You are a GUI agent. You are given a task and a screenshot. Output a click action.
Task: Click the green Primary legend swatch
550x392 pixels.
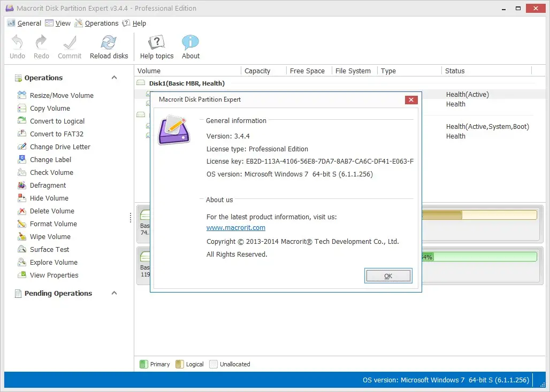143,364
